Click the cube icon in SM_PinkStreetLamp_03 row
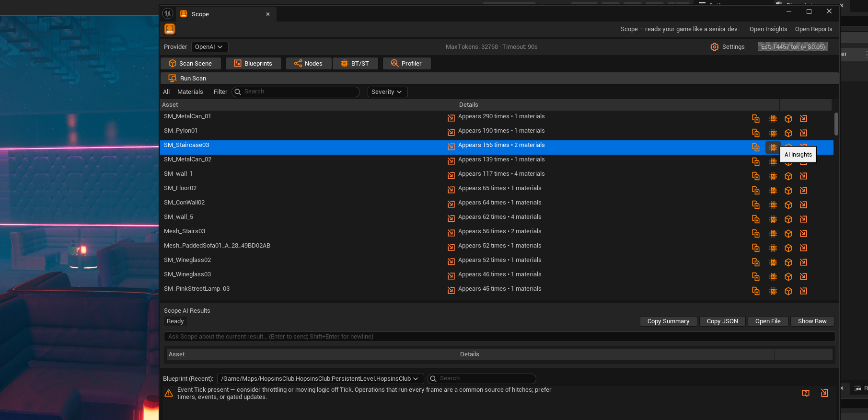 [x=788, y=291]
